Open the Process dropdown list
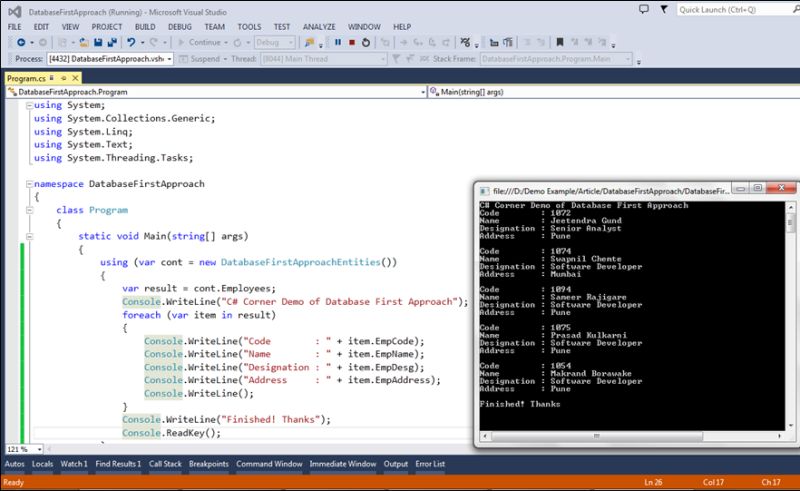The width and height of the screenshot is (800, 491). [x=169, y=59]
